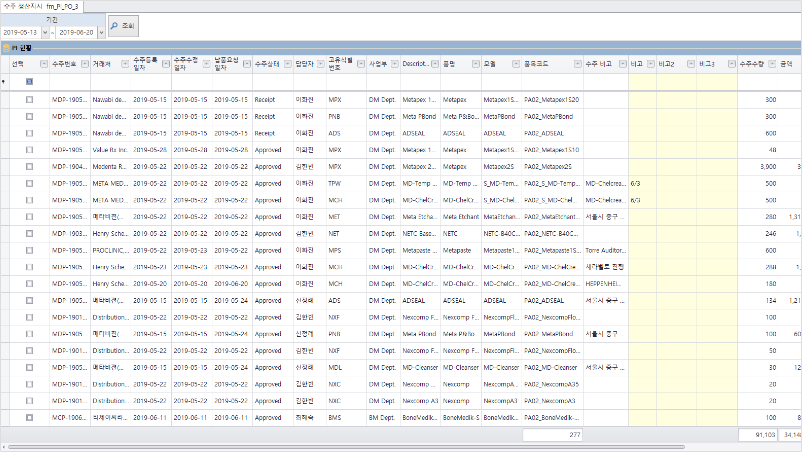Screen dimensions: 802x452
Task: Select the PROCLINIC customer cell
Action: click(109, 250)
